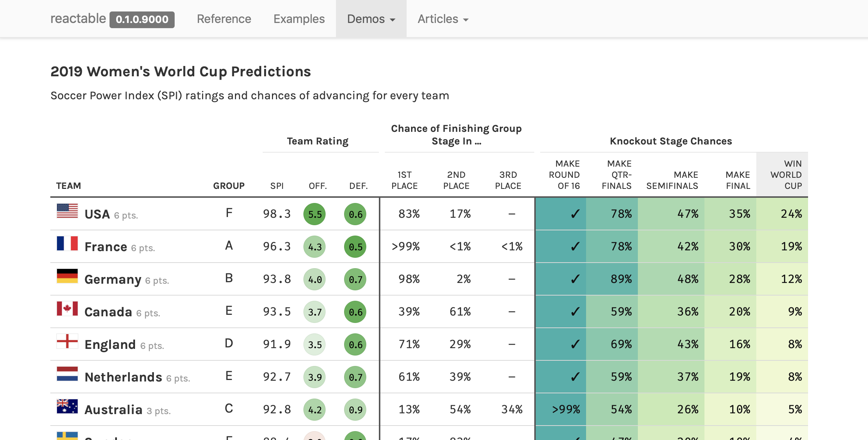The height and width of the screenshot is (440, 868).
Task: Click the 0.1.0.9000 version badge
Action: (142, 19)
